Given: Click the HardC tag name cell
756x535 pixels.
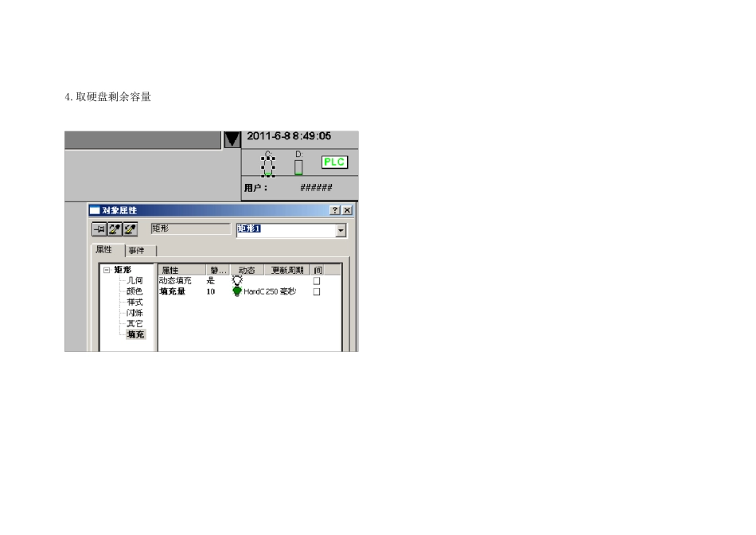Looking at the screenshot, I should [x=254, y=291].
